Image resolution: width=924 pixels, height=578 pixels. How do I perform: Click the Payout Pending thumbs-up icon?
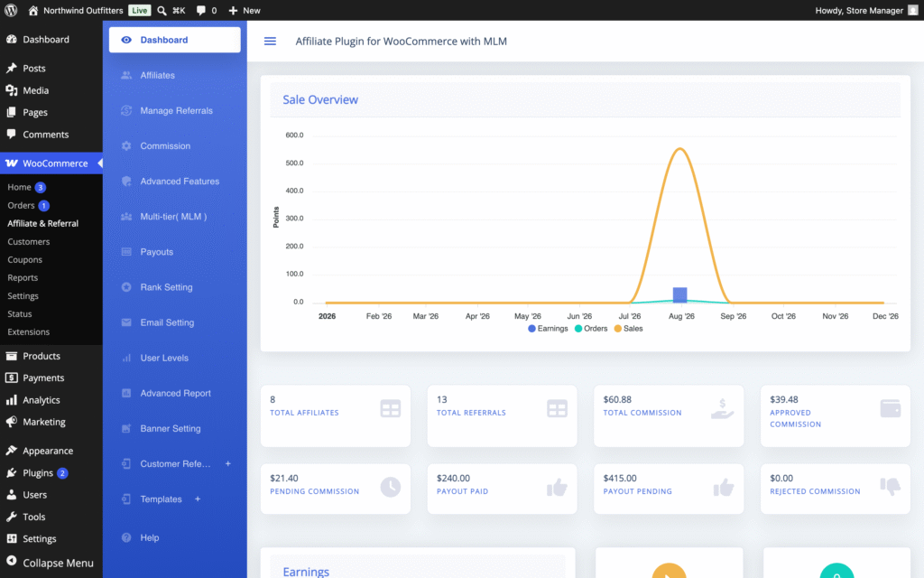pos(724,487)
